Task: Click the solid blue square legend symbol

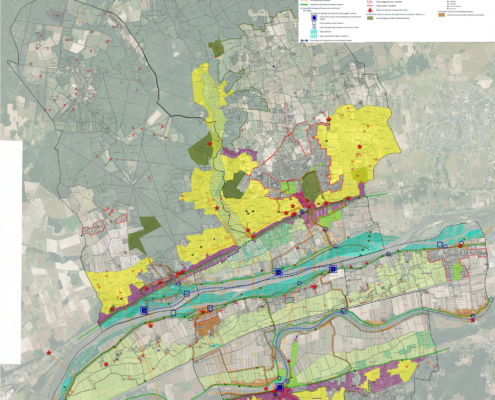Action: pyautogui.click(x=314, y=18)
